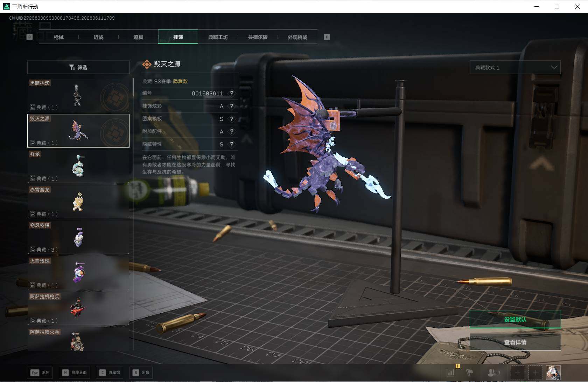
Task: Click the 典藏-S3赛季-隐藏款 label
Action: (165, 81)
